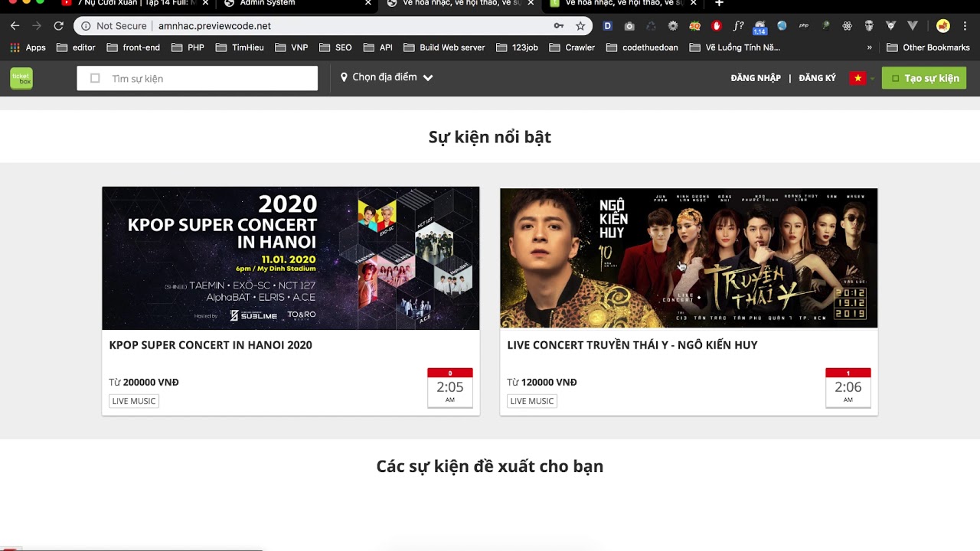
Task: Click the price 200000 VNĐ text
Action: 151,382
